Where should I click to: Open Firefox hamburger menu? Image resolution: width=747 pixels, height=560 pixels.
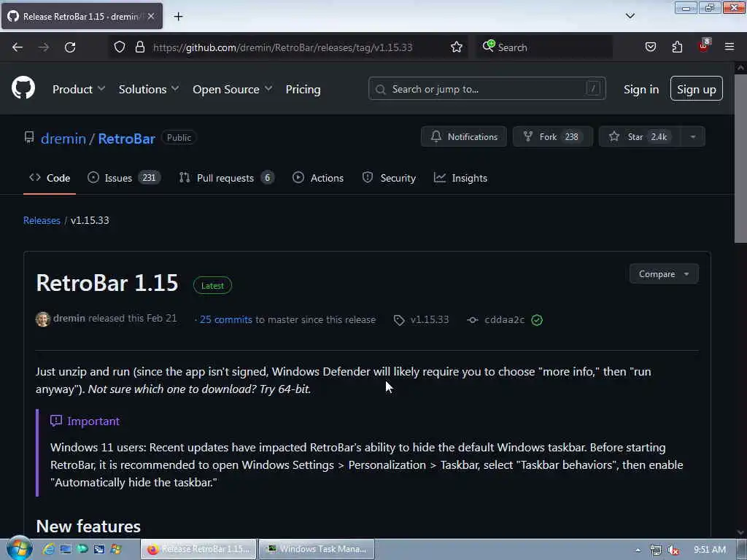[729, 47]
